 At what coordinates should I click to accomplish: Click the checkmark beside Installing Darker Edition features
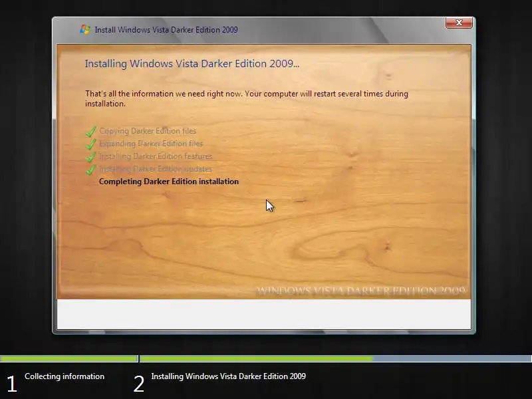click(x=90, y=156)
